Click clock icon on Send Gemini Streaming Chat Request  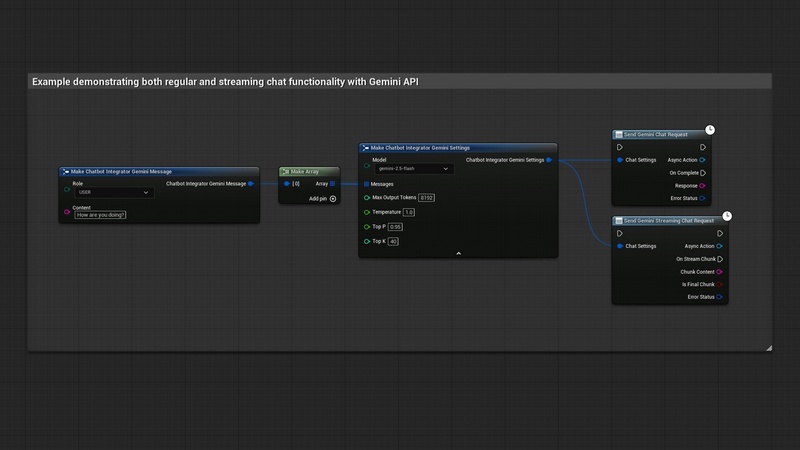tap(727, 215)
